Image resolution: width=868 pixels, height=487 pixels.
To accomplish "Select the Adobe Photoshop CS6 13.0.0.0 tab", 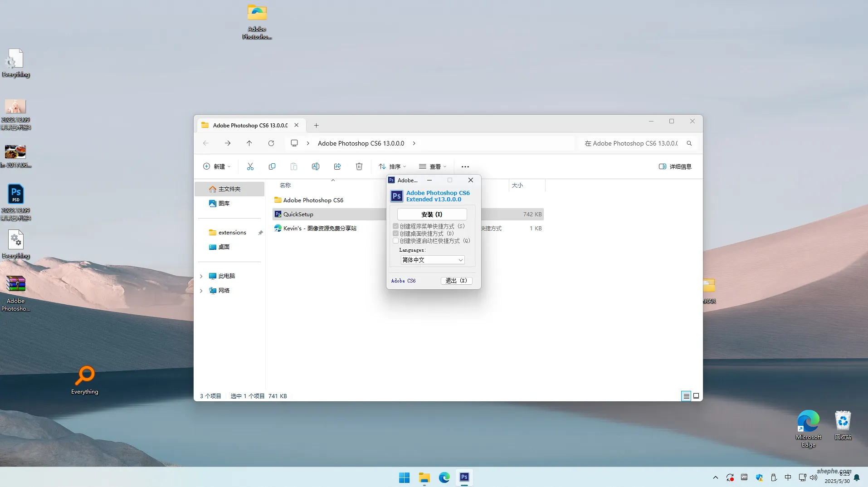I will [250, 126].
